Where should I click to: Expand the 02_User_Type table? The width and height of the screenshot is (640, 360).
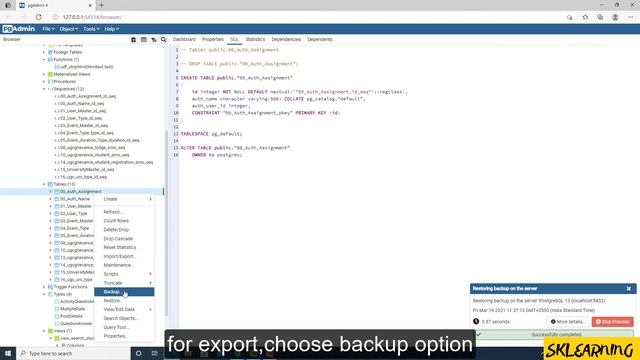pos(51,213)
